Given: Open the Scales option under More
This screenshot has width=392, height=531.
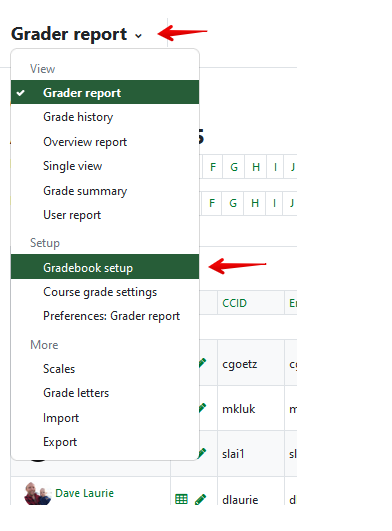Looking at the screenshot, I should 59,369.
